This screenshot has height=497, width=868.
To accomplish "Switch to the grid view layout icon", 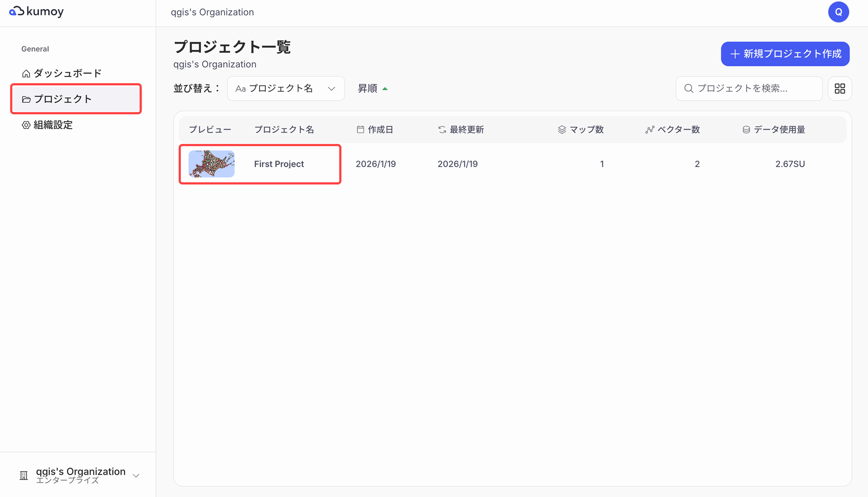I will point(840,89).
